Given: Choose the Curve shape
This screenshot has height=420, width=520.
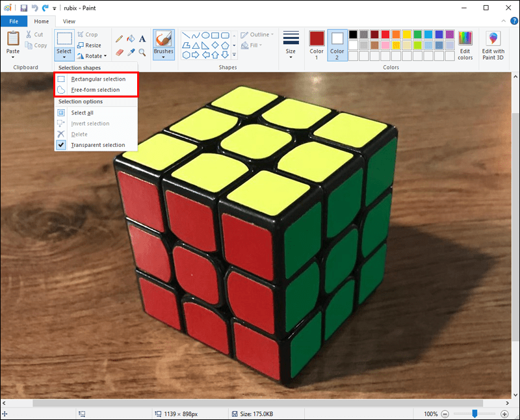Looking at the screenshot, I should click(196, 36).
